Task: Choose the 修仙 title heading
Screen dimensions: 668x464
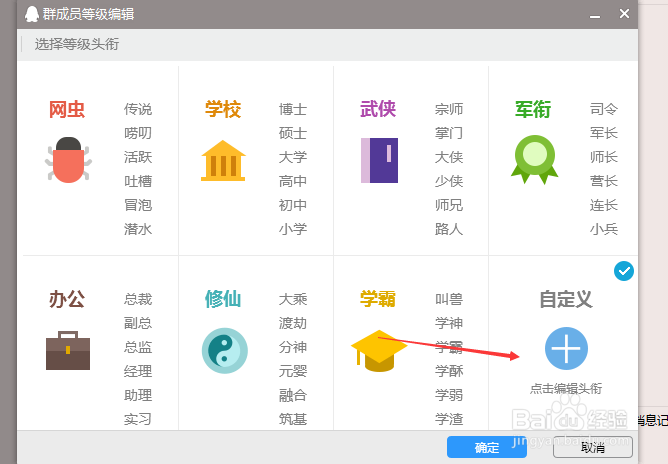Action: 223,299
